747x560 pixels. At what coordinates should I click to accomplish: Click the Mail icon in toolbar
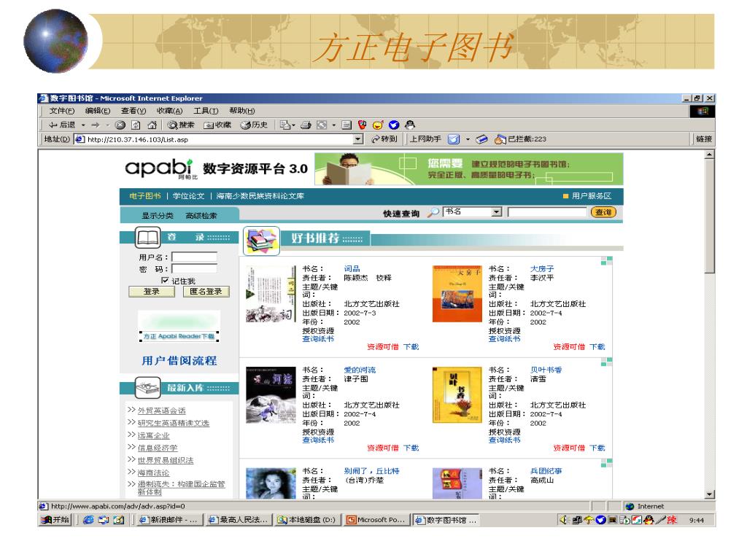click(285, 125)
